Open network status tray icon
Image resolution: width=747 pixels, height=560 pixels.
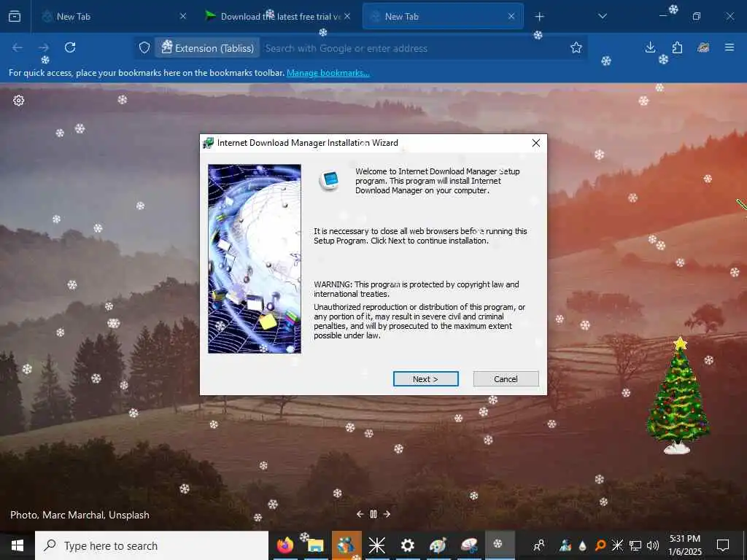pos(635,545)
